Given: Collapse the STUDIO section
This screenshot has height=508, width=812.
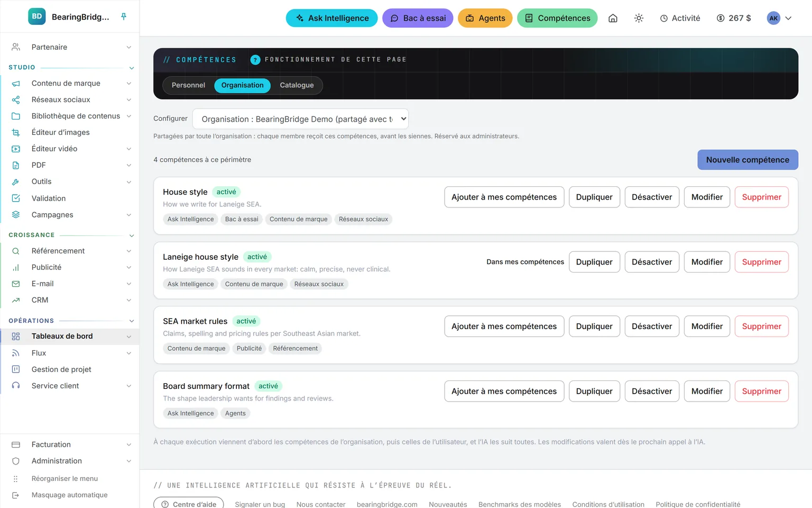Looking at the screenshot, I should (132, 68).
